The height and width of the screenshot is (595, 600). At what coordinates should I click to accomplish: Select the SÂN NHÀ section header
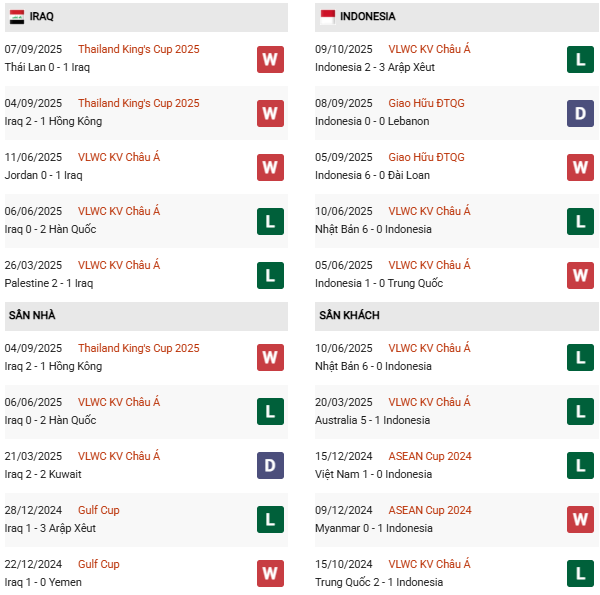coord(32,315)
